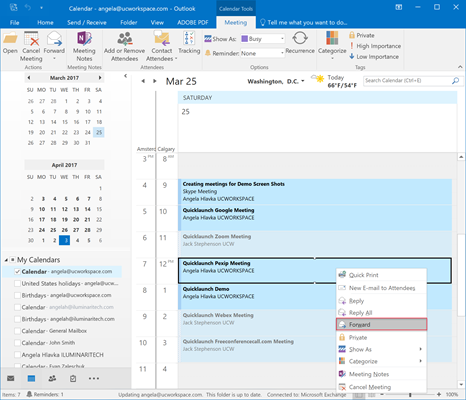Open the Forward dropdown arrow in ribbon
The width and height of the screenshot is (466, 400).
point(54,59)
